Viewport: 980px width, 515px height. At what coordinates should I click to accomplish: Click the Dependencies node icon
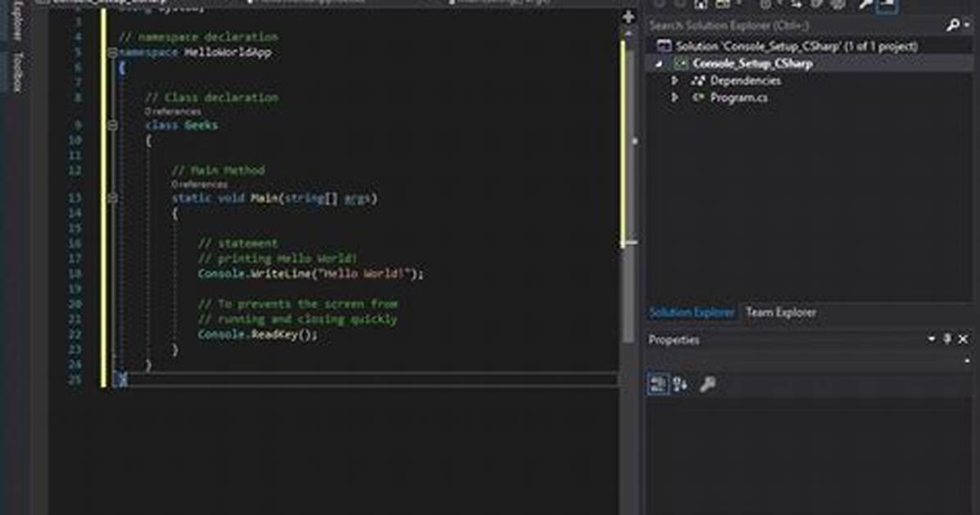click(698, 80)
